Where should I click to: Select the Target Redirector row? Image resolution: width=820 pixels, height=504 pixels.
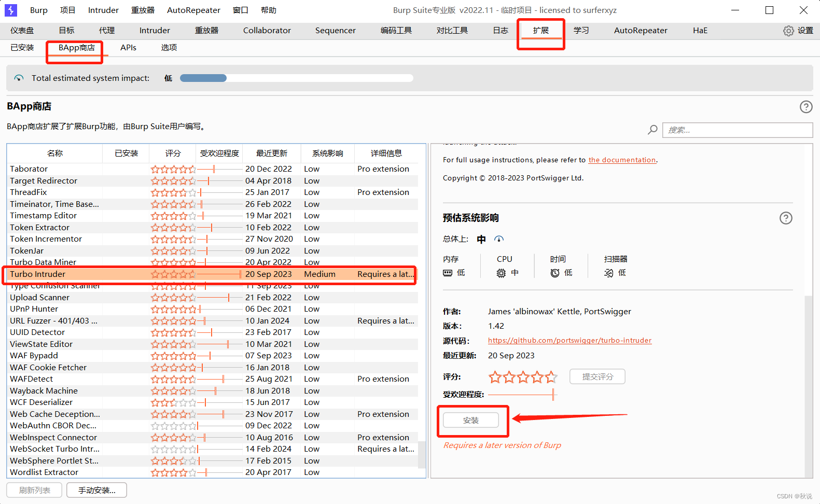[x=213, y=180]
